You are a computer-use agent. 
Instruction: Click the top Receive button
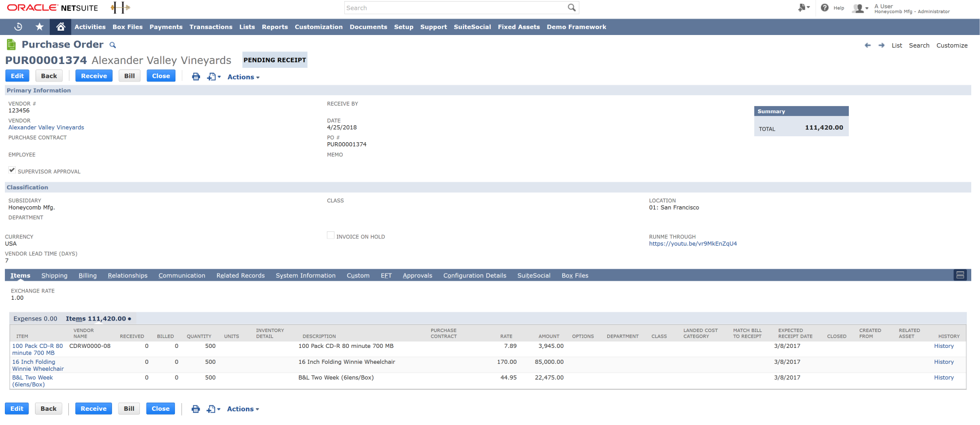pos(94,76)
